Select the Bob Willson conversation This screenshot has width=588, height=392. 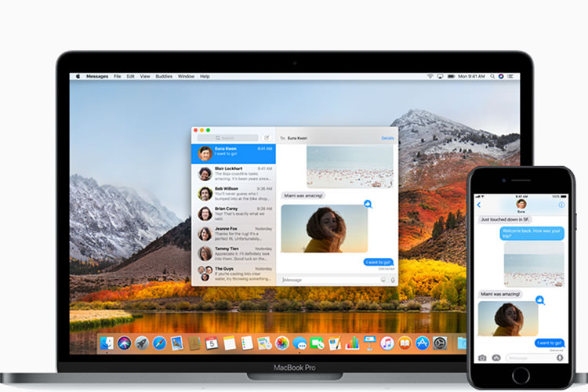(x=234, y=194)
